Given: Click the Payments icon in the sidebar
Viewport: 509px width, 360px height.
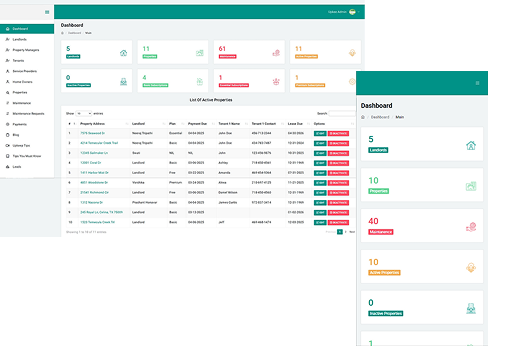Looking at the screenshot, I should [7, 124].
